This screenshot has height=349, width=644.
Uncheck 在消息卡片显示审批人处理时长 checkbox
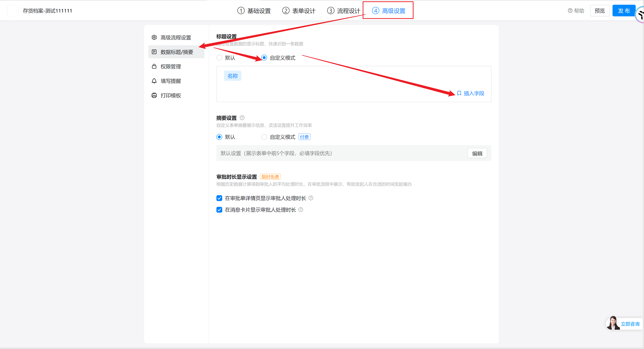(219, 210)
